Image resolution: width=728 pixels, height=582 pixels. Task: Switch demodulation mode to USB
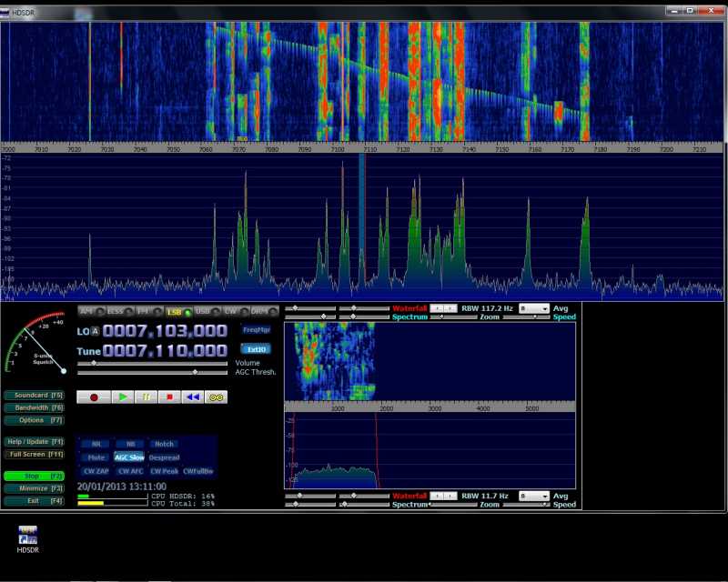click(x=202, y=312)
